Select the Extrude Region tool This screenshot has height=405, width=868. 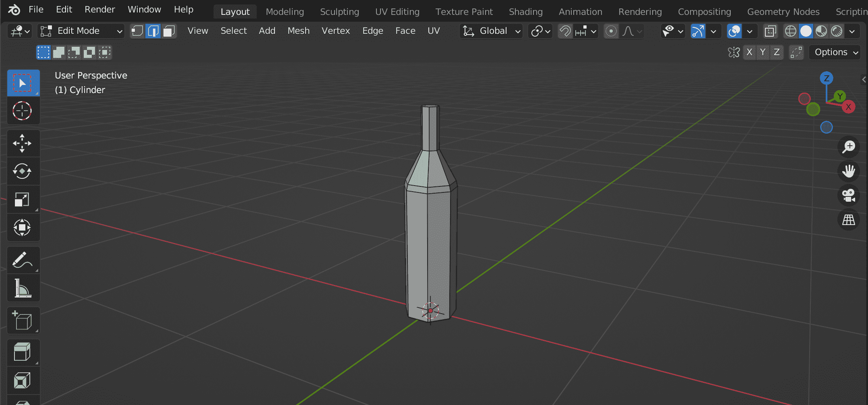[23, 353]
